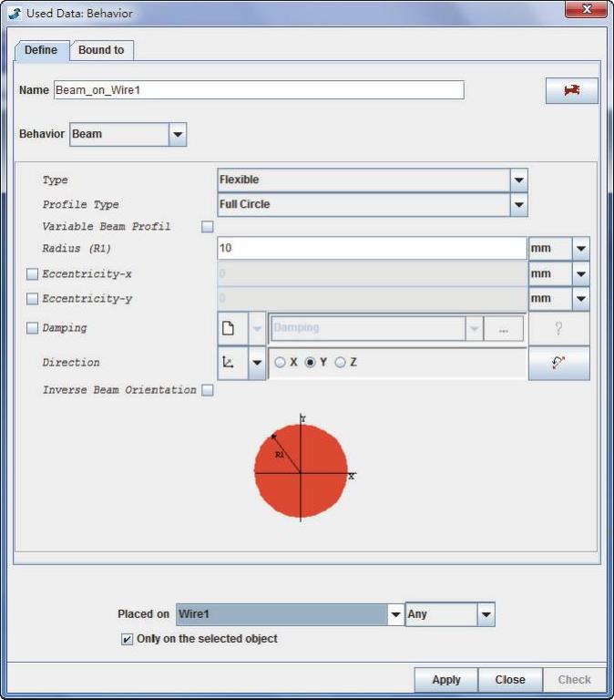Click the red pin icon beside Name field
Image resolution: width=614 pixels, height=700 pixels.
571,90
